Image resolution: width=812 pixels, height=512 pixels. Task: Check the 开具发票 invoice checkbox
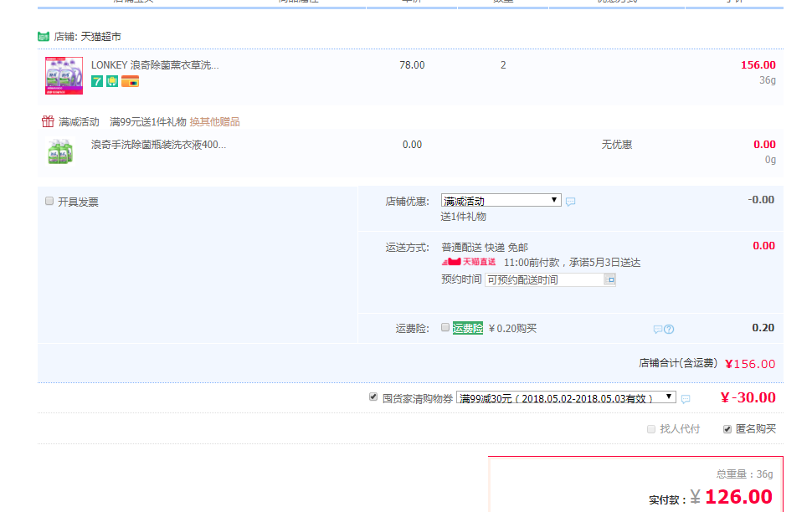click(x=49, y=201)
